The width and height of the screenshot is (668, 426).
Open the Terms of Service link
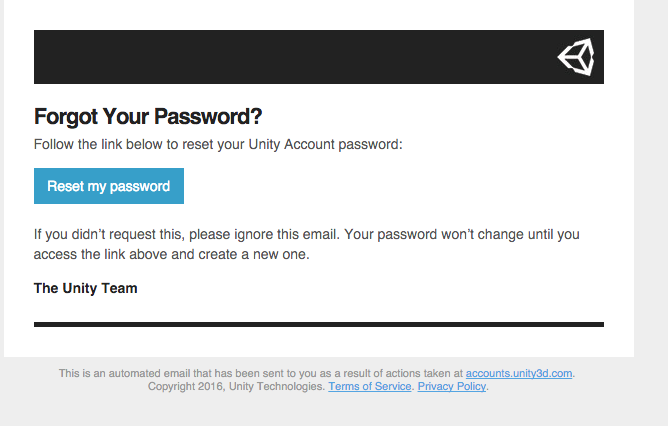369,386
